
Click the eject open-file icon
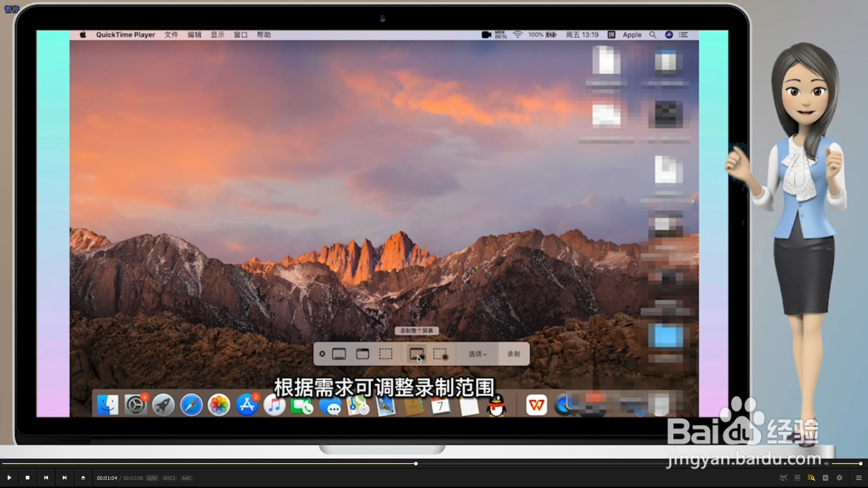(83, 478)
